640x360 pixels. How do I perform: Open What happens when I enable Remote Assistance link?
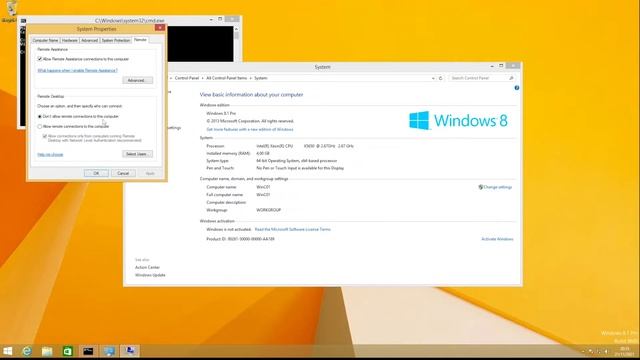click(x=78, y=70)
